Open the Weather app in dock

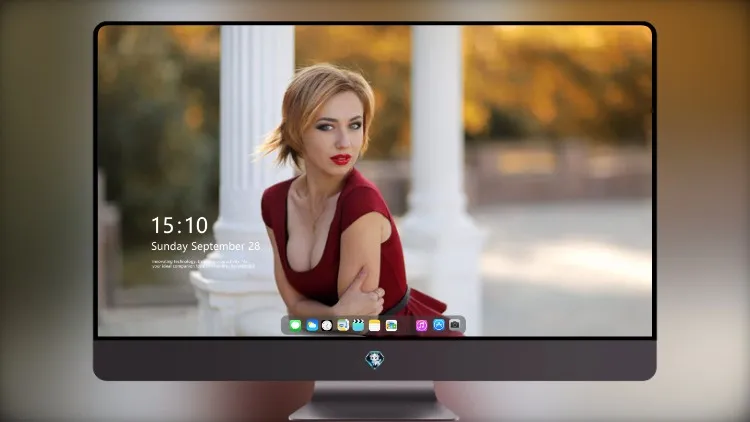312,325
